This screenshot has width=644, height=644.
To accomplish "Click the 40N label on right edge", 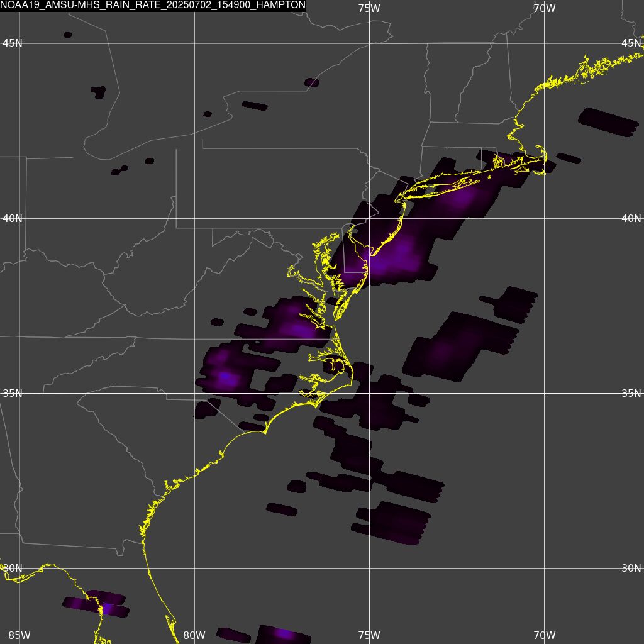I will pyautogui.click(x=631, y=218).
